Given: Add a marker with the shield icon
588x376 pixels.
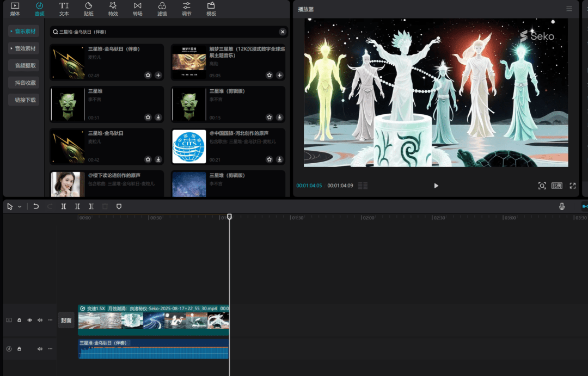Looking at the screenshot, I should point(119,207).
